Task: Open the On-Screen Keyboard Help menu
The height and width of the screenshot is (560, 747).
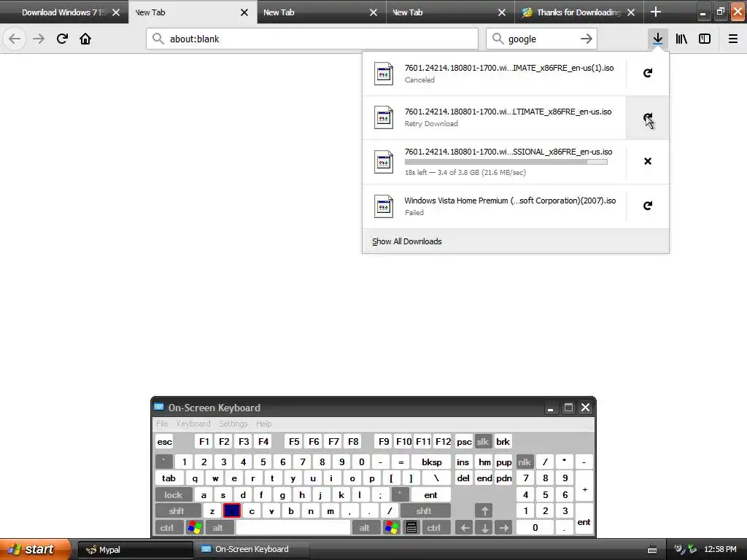Action: click(x=263, y=424)
